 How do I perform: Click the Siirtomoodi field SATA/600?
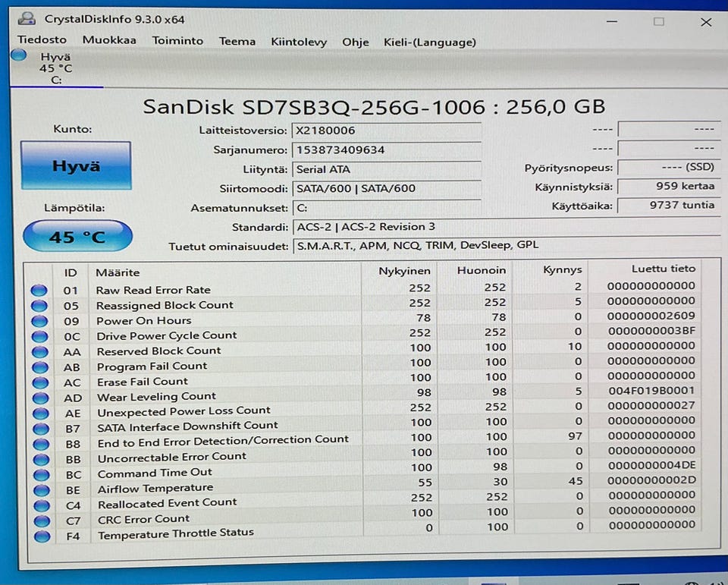tap(386, 189)
